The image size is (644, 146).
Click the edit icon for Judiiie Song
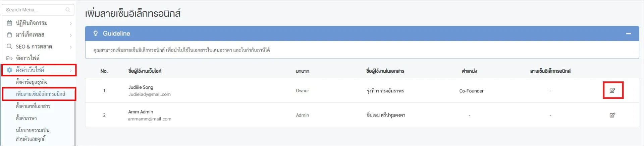[612, 90]
